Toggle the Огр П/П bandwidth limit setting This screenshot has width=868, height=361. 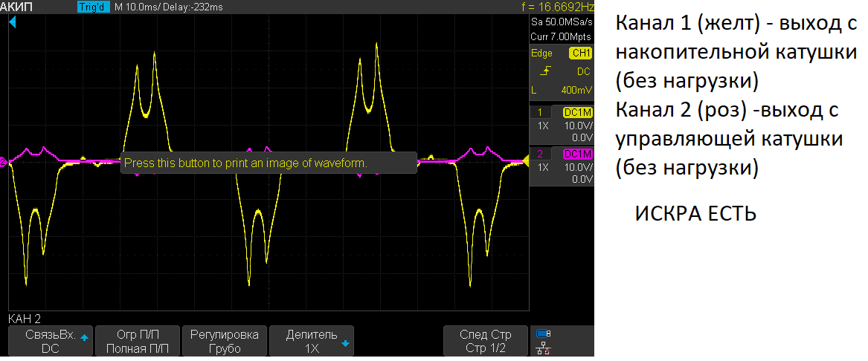(x=138, y=341)
